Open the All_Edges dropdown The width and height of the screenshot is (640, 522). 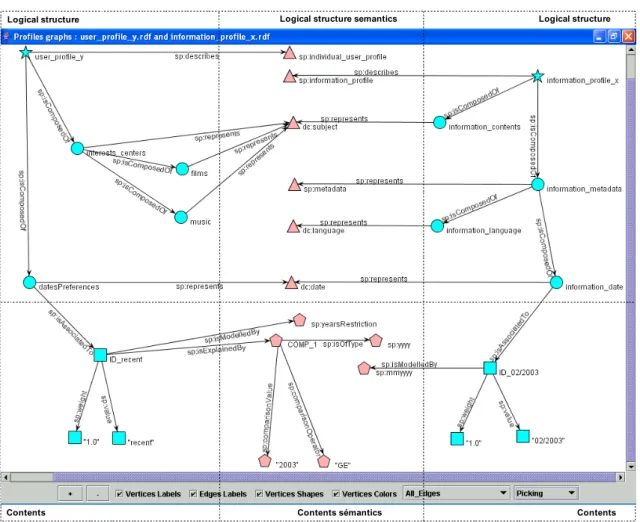point(456,493)
